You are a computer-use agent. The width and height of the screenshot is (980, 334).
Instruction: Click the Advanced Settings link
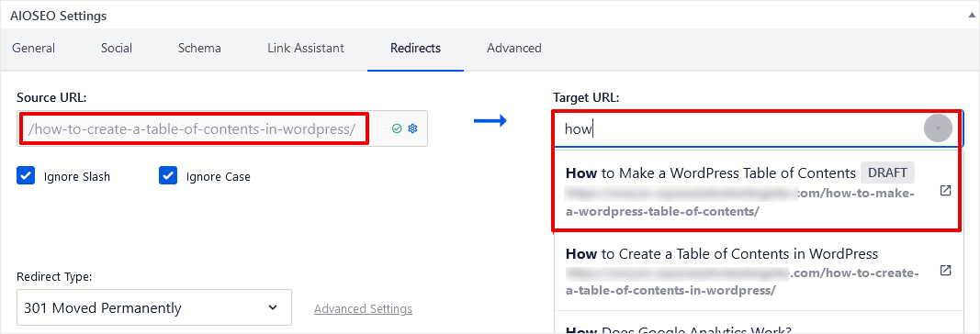(363, 309)
